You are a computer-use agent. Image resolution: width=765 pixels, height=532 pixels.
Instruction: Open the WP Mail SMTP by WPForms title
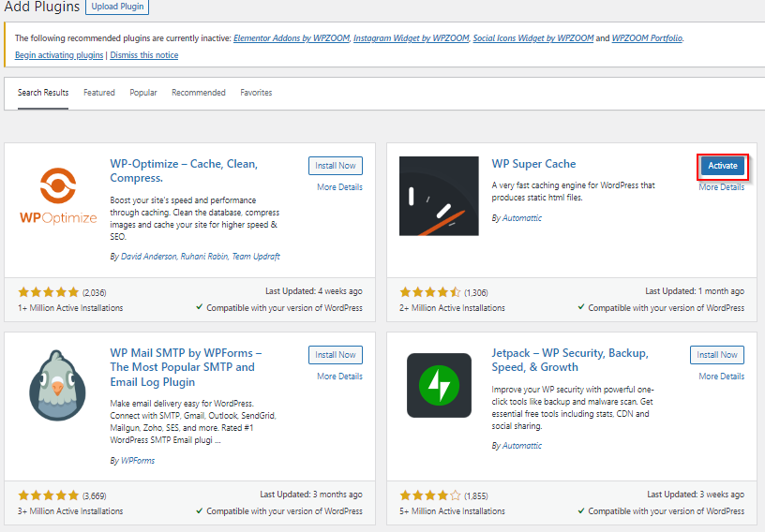click(186, 367)
